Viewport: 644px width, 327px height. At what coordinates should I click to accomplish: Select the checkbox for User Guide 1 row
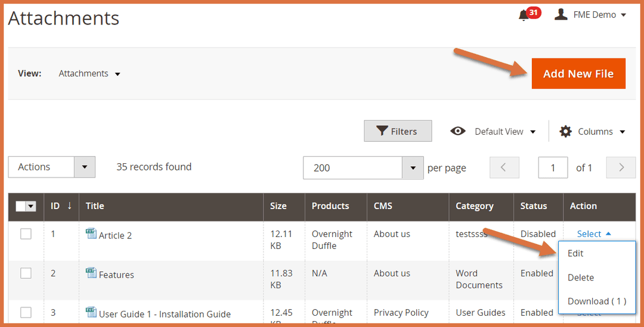26,313
